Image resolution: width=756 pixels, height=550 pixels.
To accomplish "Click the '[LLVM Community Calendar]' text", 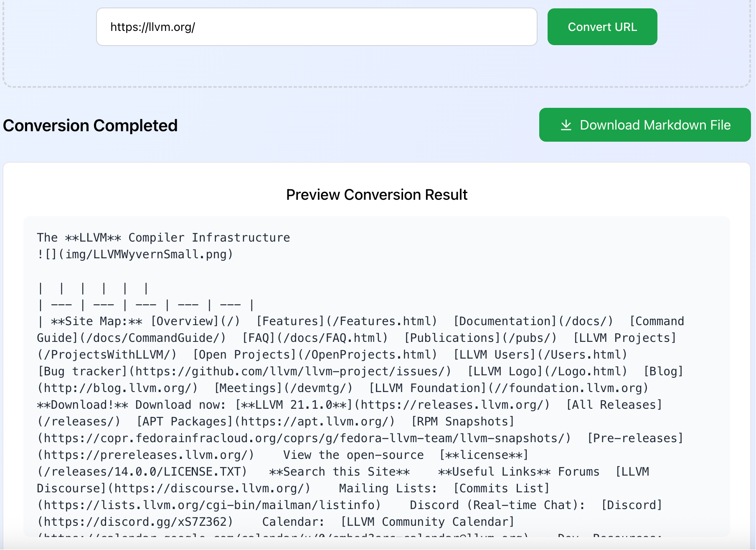I will tap(427, 522).
